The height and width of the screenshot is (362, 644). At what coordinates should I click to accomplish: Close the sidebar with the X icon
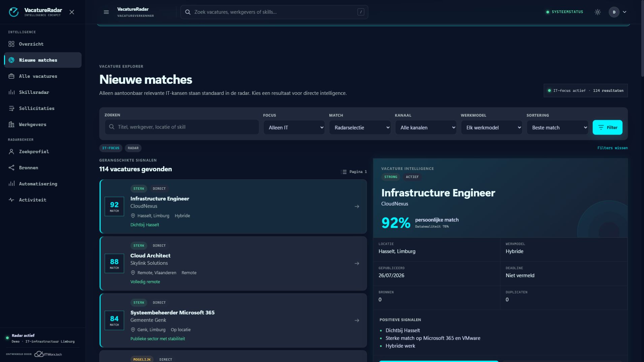pyautogui.click(x=72, y=12)
